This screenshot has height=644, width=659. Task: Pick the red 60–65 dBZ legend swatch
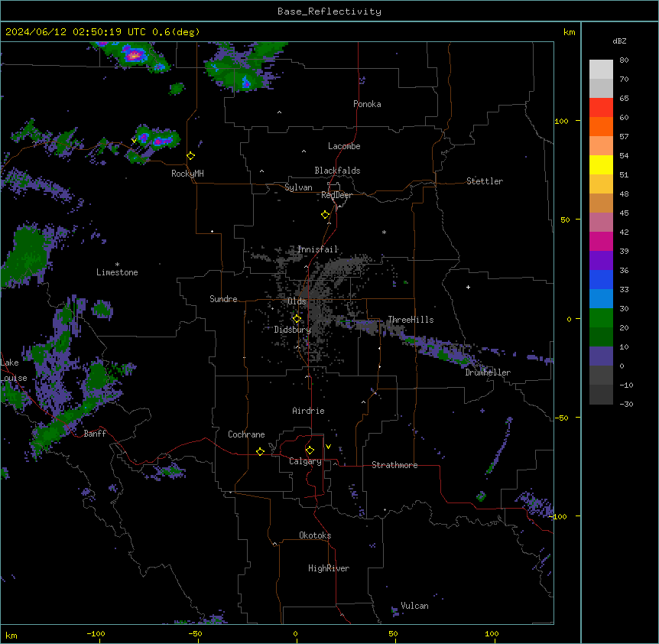pyautogui.click(x=601, y=108)
